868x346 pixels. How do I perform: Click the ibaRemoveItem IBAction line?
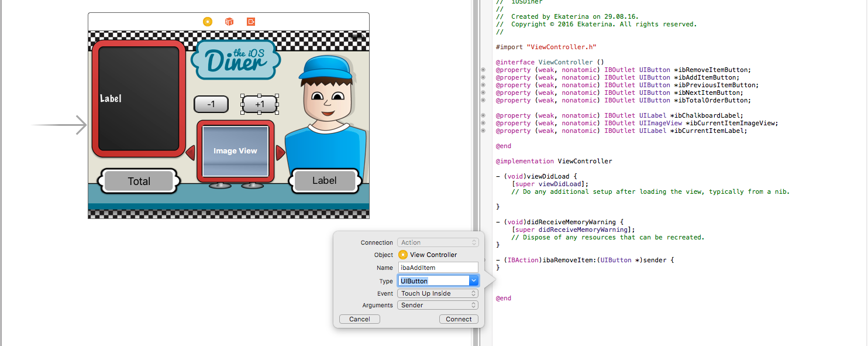pyautogui.click(x=585, y=260)
